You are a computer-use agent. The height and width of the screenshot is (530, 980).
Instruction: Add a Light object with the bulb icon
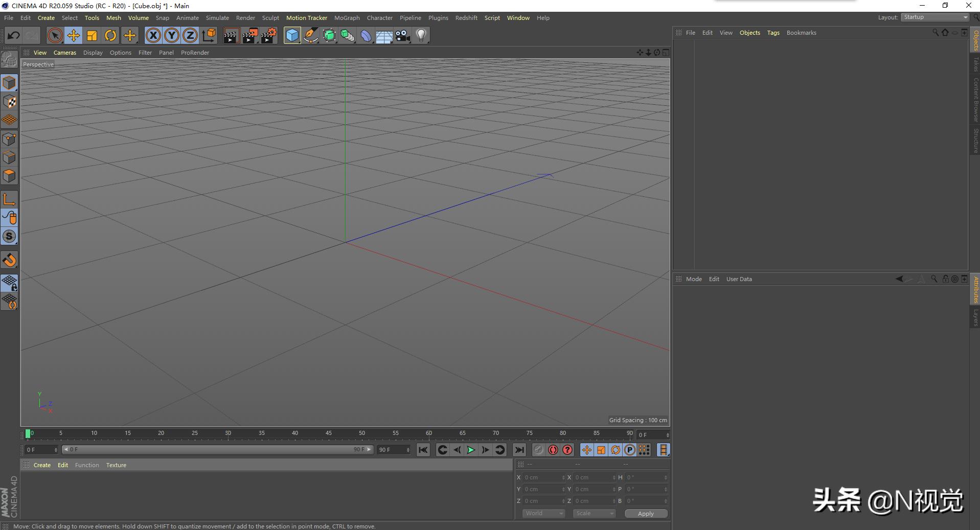pyautogui.click(x=421, y=36)
